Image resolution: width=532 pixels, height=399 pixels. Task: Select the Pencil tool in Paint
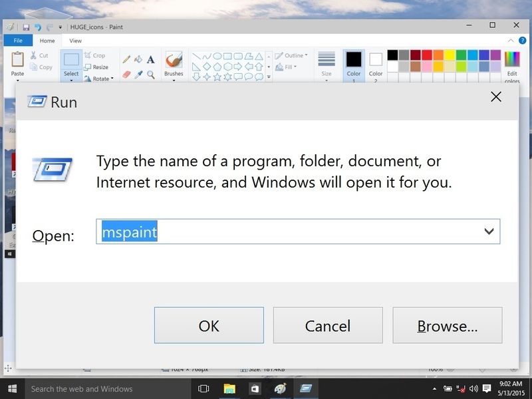[126, 59]
